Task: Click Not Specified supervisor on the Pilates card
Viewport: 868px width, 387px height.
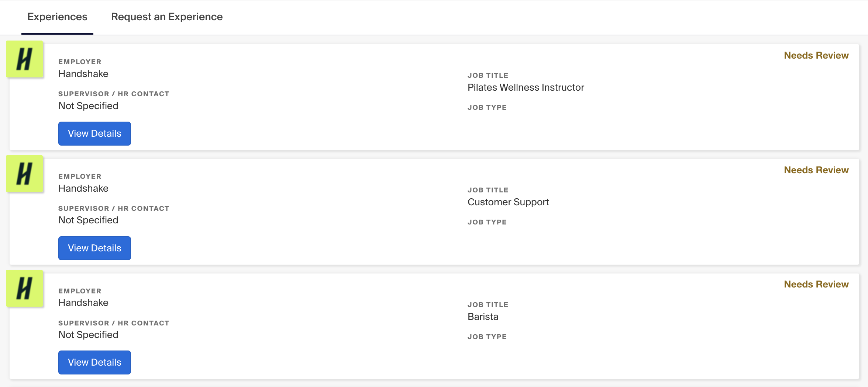Action: pos(88,106)
